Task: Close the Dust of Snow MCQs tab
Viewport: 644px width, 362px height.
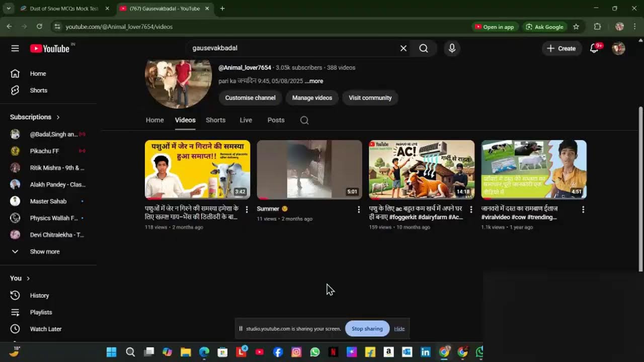Action: pos(107,9)
